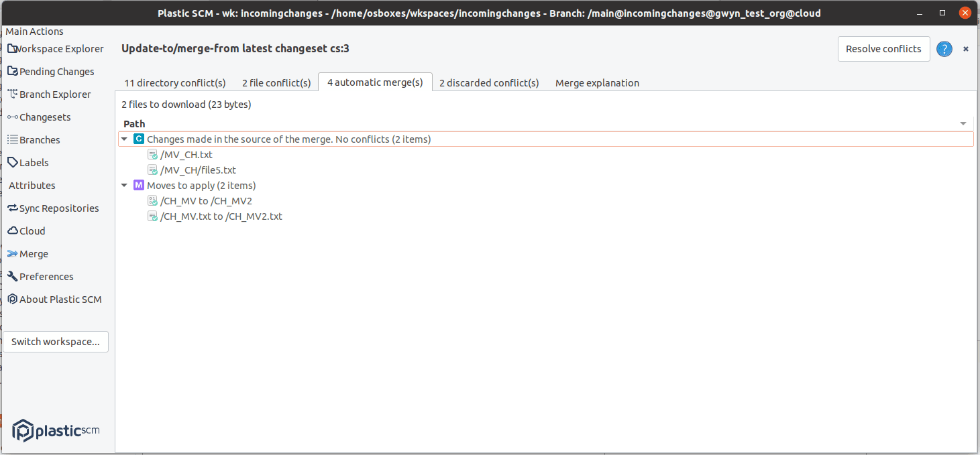Open the Branches view
Viewport: 980px width, 455px height.
tap(40, 140)
